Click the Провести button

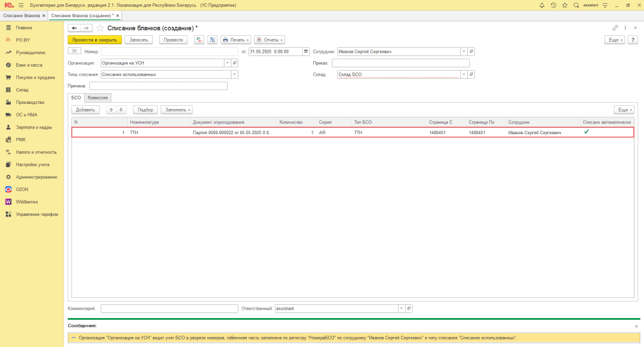pos(174,40)
